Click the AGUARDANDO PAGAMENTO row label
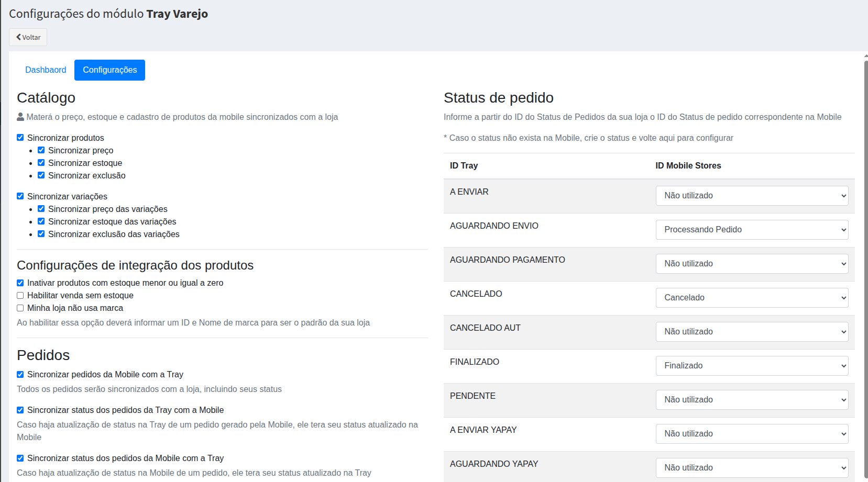This screenshot has width=868, height=482. point(507,260)
